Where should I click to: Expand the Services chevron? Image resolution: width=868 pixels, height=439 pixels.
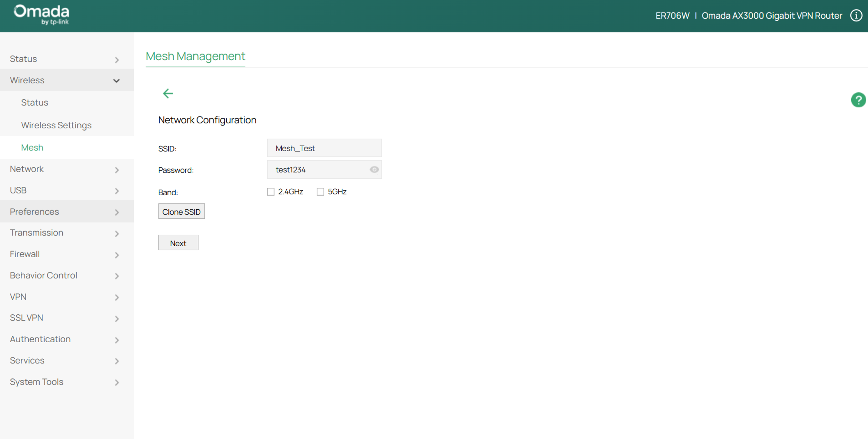click(117, 361)
